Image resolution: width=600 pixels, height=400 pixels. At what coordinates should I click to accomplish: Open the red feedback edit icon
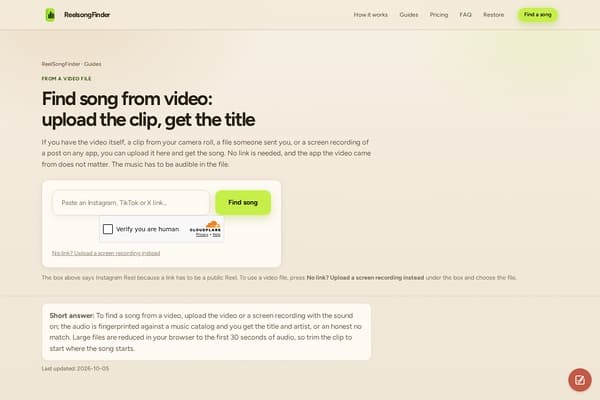tap(580, 380)
